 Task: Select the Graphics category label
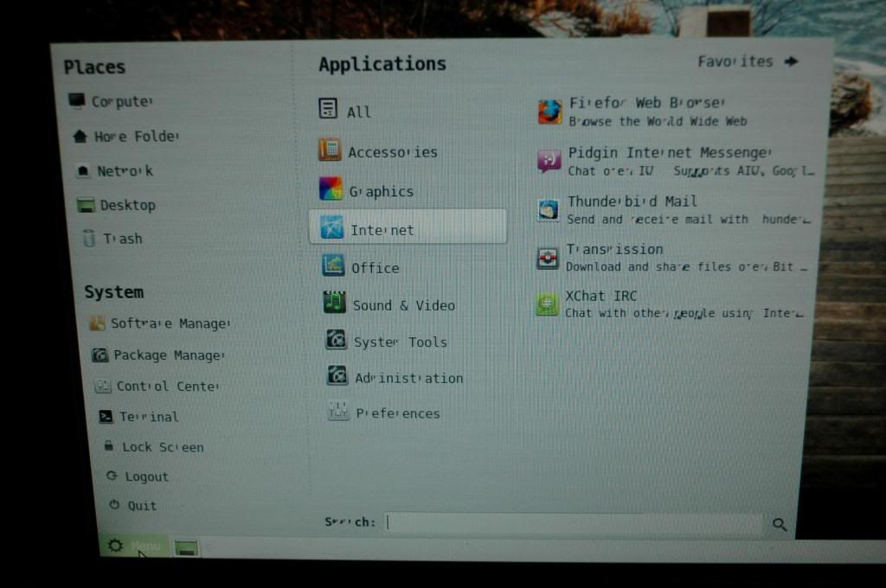click(382, 192)
